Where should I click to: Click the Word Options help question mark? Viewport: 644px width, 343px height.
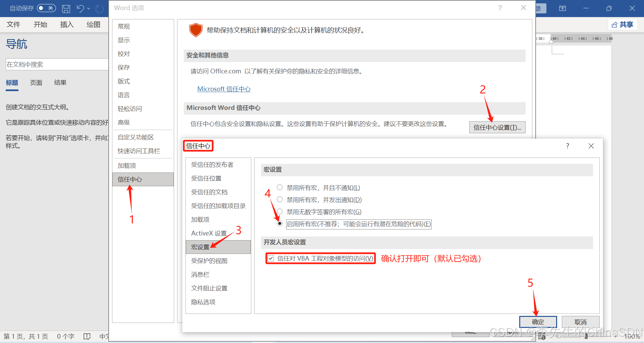pyautogui.click(x=500, y=8)
